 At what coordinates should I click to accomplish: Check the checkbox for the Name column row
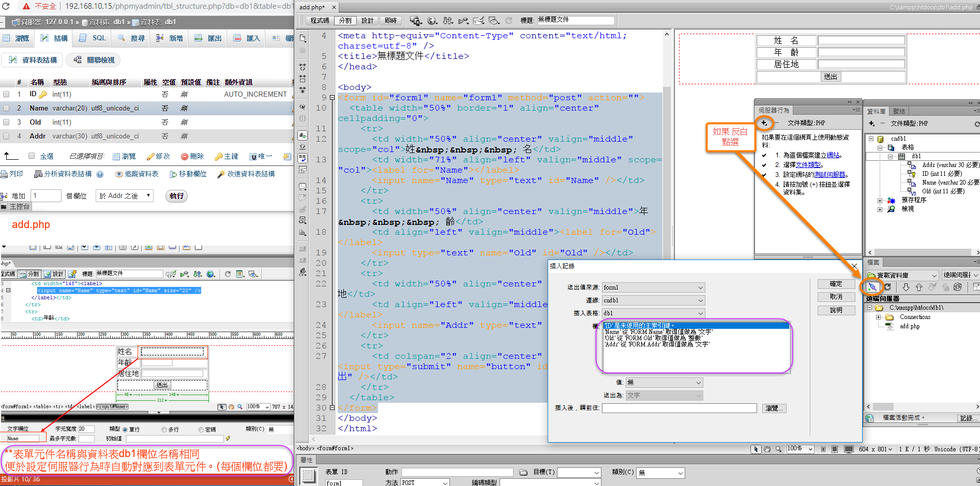coord(6,108)
